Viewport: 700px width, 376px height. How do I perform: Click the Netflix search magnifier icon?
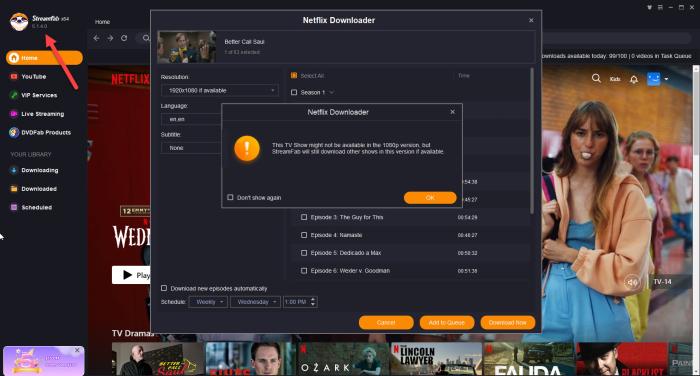pos(596,79)
